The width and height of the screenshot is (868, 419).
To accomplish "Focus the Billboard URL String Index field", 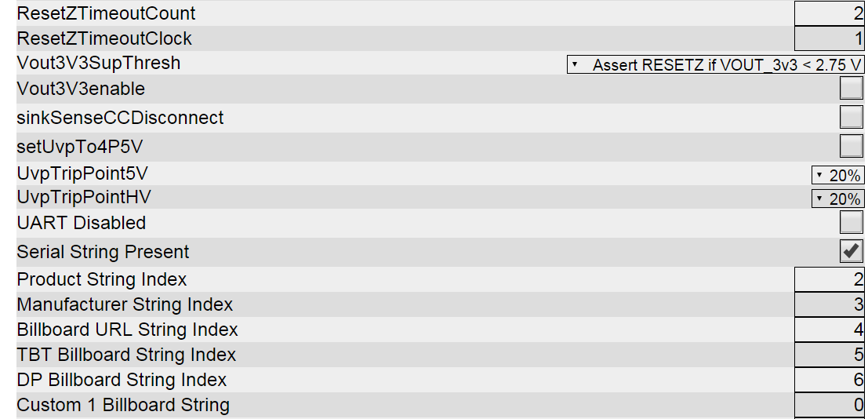I will (830, 330).
